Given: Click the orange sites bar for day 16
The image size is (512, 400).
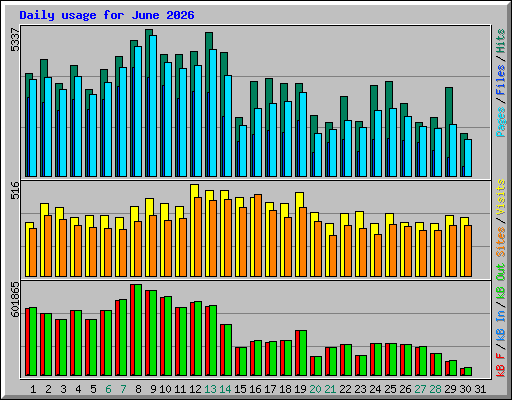Looking at the screenshot, I should (x=258, y=235).
